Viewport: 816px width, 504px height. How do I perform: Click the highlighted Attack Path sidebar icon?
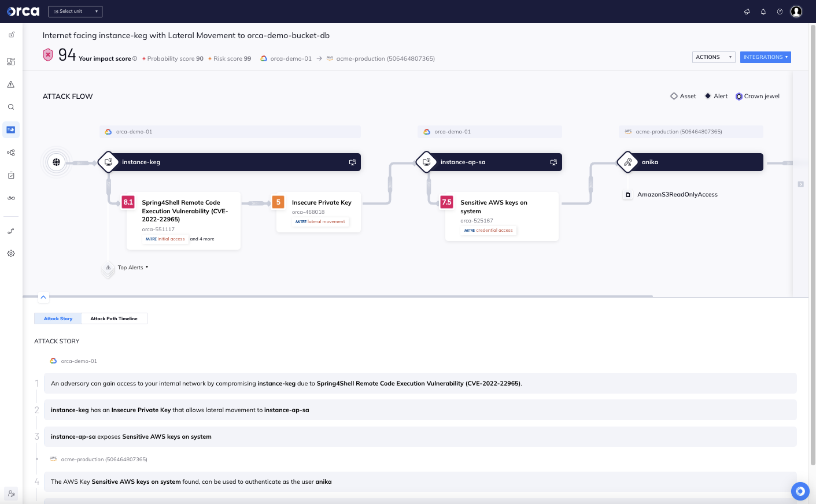pos(10,129)
